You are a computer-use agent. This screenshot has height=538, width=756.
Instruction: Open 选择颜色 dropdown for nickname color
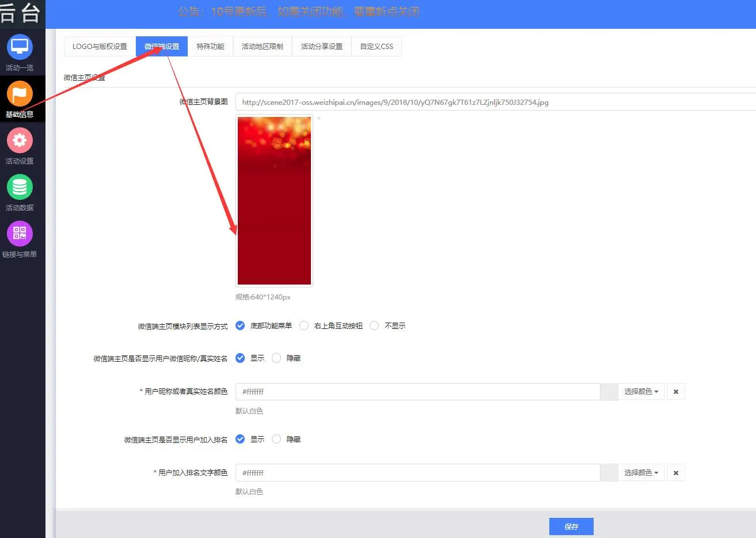[641, 392]
